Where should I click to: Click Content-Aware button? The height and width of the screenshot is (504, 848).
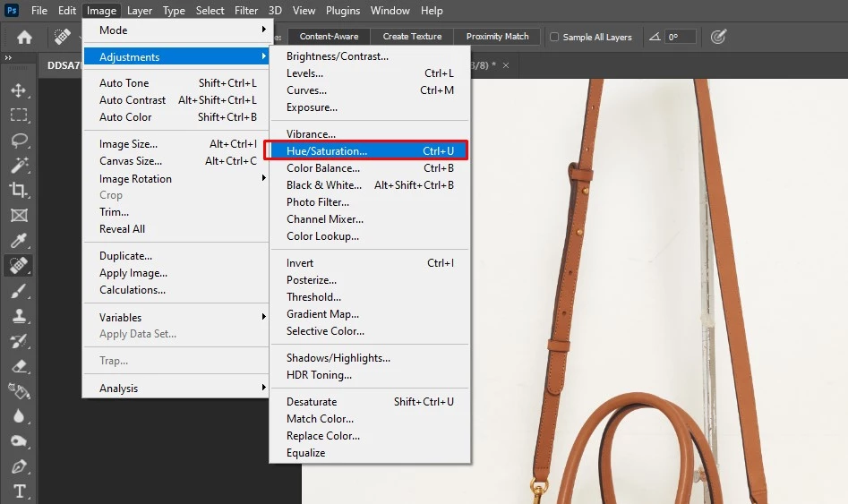pyautogui.click(x=329, y=36)
